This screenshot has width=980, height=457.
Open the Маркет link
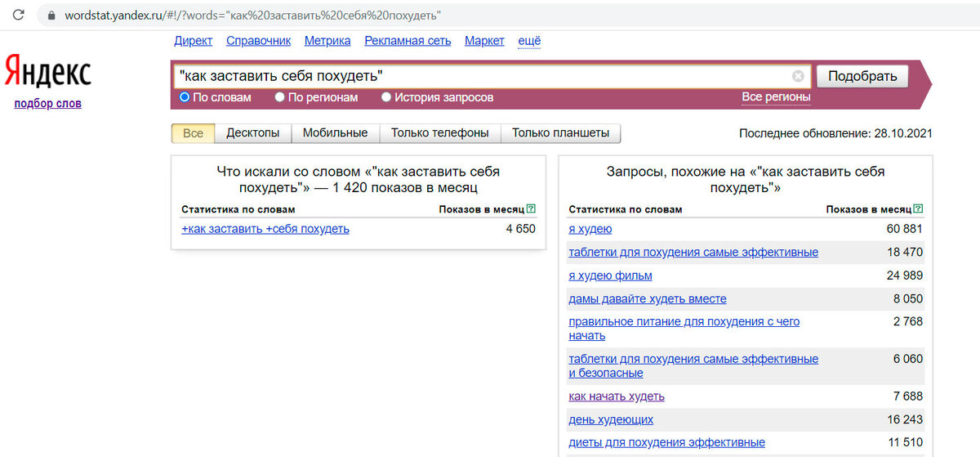tap(484, 41)
